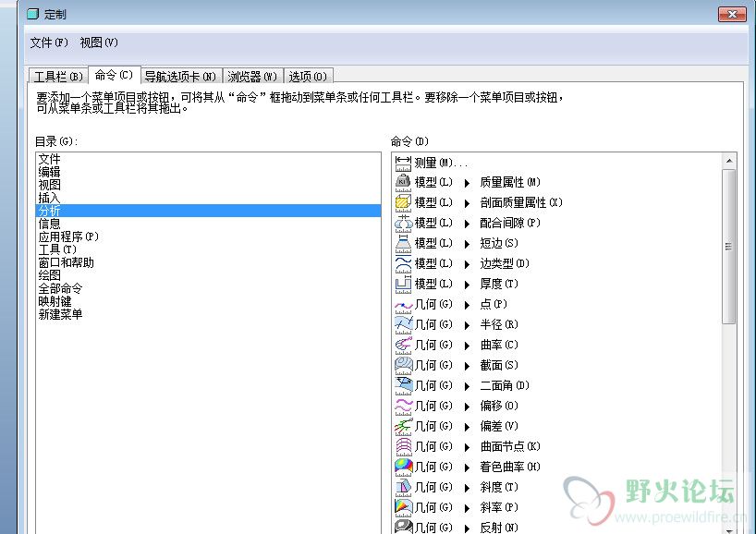756x534 pixels.
Task: Click the command list scrollbar thumb
Action: [x=729, y=247]
